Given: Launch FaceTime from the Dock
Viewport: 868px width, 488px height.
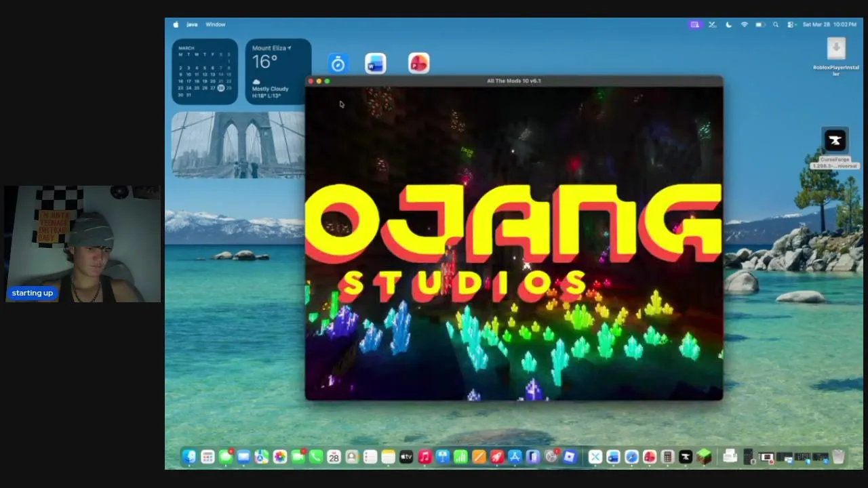Looking at the screenshot, I should coord(298,457).
